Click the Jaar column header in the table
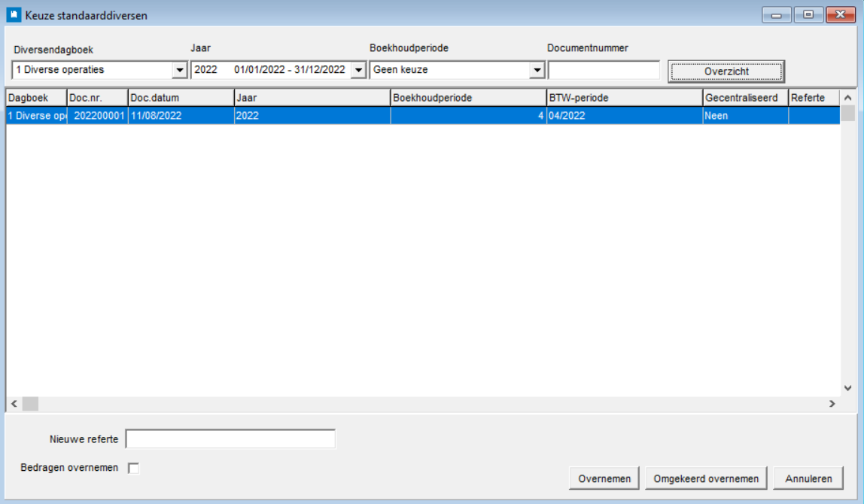This screenshot has height=504, width=864. [312, 98]
